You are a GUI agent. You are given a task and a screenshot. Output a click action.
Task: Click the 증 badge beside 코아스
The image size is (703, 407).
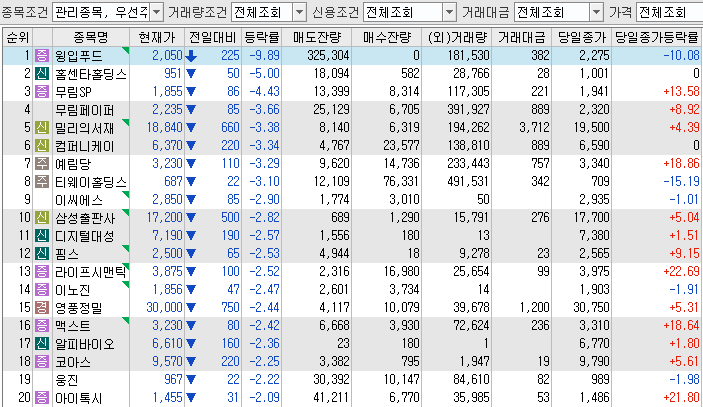pos(42,362)
